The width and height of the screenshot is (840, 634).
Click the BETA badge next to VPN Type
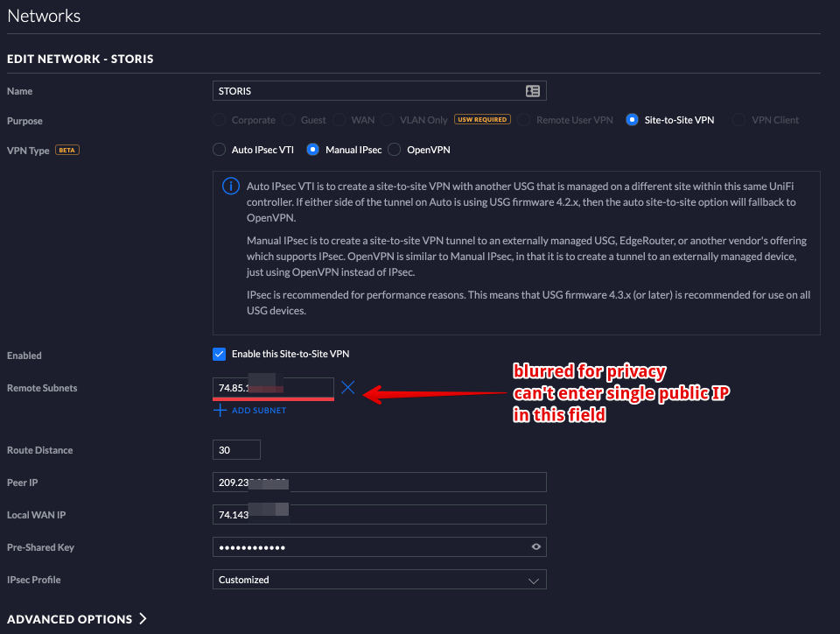[x=67, y=151]
